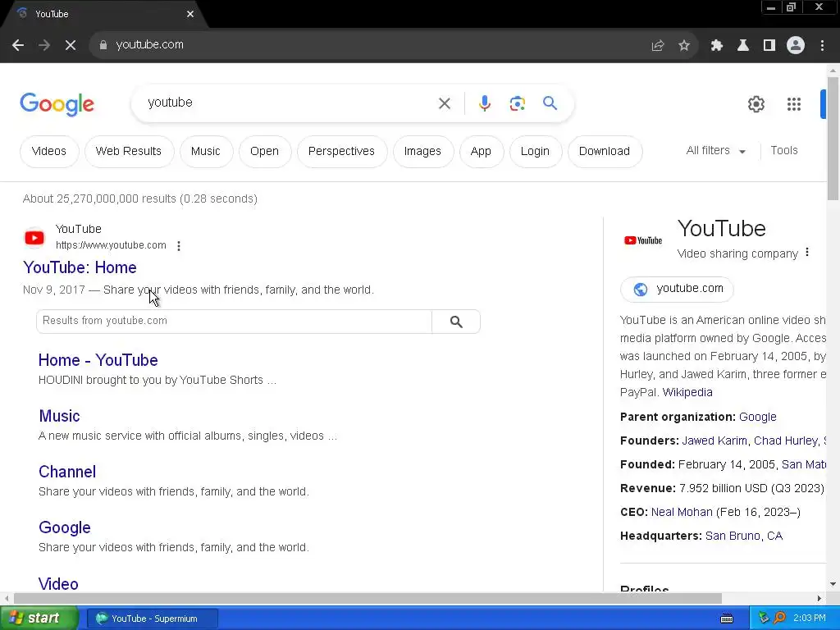840x630 pixels.
Task: Open knowledge panel three-dot options
Action: pyautogui.click(x=807, y=253)
